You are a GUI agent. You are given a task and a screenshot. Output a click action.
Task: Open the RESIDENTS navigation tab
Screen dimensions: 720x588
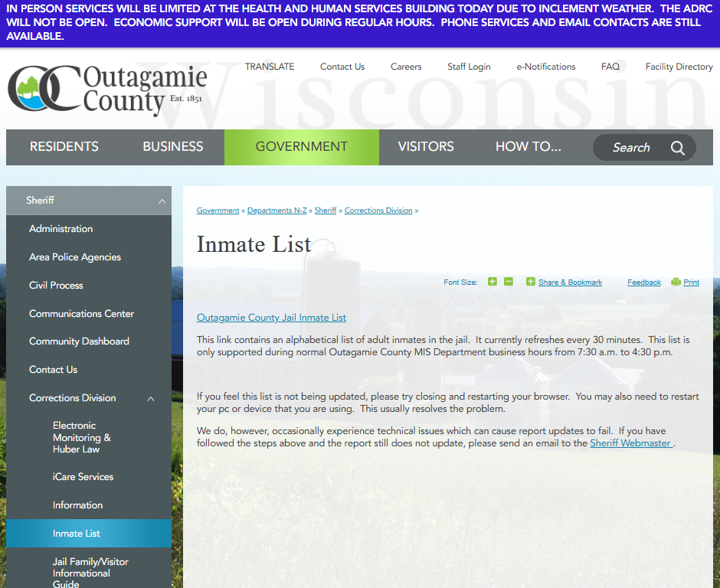[64, 147]
